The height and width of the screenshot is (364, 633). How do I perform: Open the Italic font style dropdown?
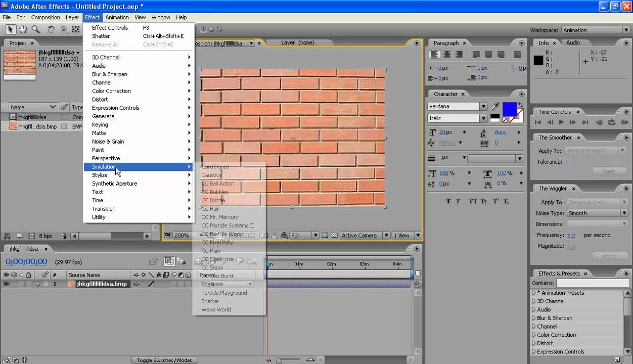point(483,118)
